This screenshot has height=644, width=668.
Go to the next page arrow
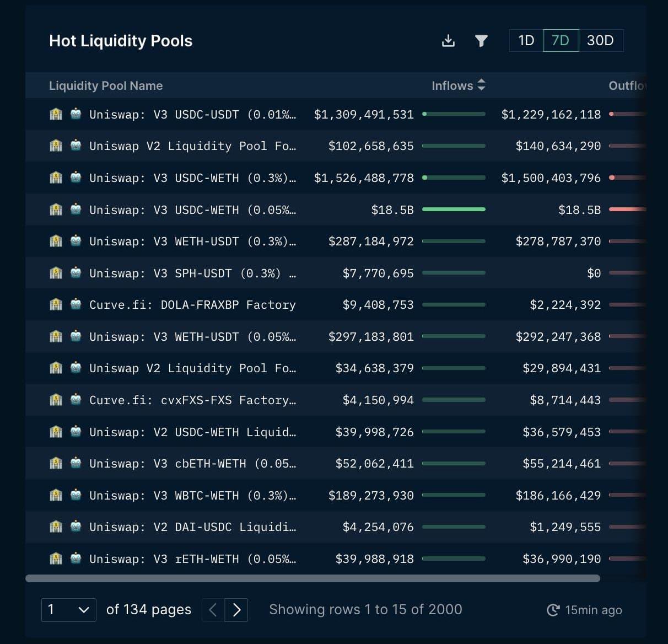(236, 610)
